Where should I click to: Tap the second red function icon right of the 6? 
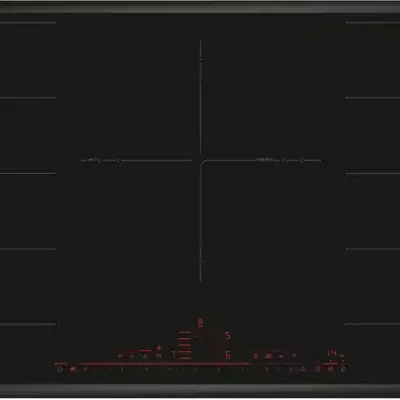click(x=268, y=356)
